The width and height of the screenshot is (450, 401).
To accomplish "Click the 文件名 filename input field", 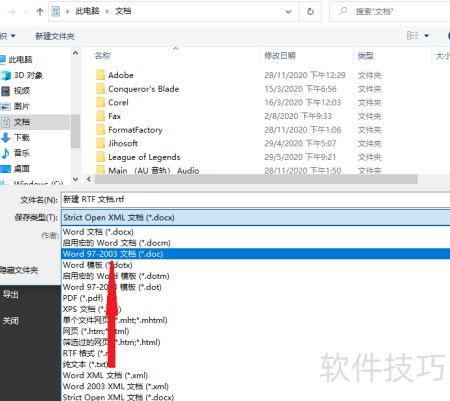I will 256,199.
